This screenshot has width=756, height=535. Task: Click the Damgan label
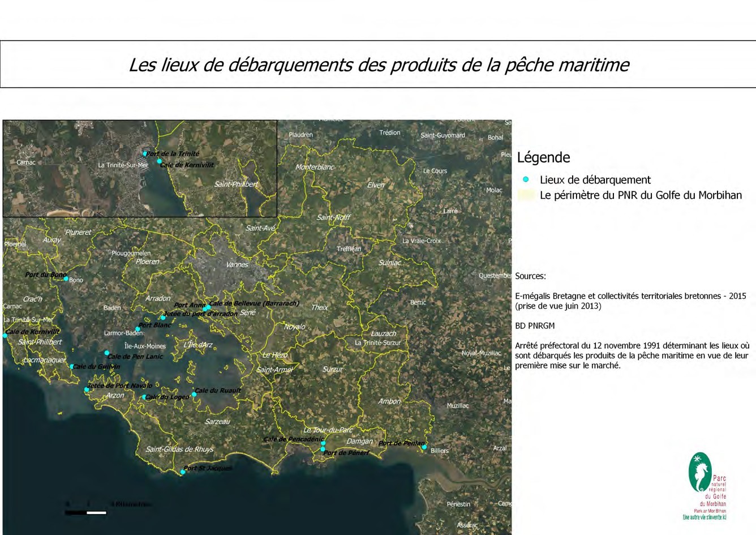[x=360, y=441]
